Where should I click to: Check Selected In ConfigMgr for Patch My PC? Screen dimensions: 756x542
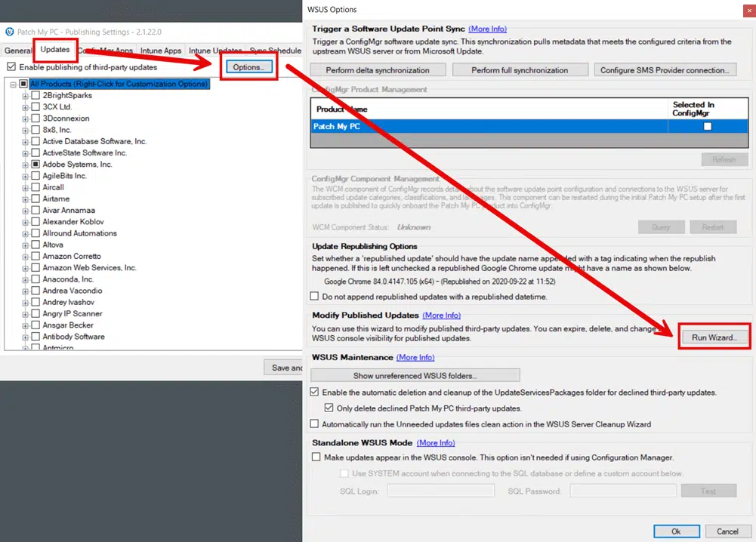tap(708, 127)
